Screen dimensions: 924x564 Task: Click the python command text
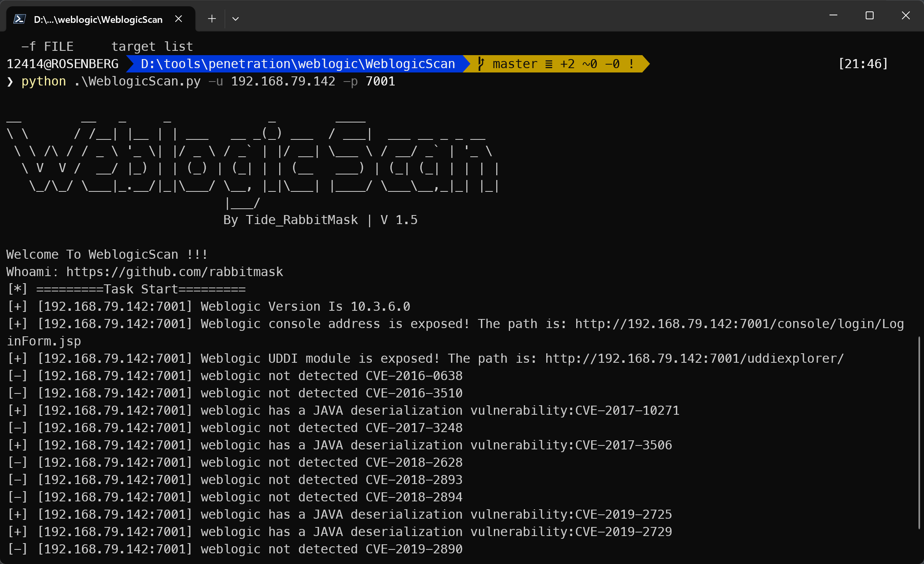tap(44, 81)
